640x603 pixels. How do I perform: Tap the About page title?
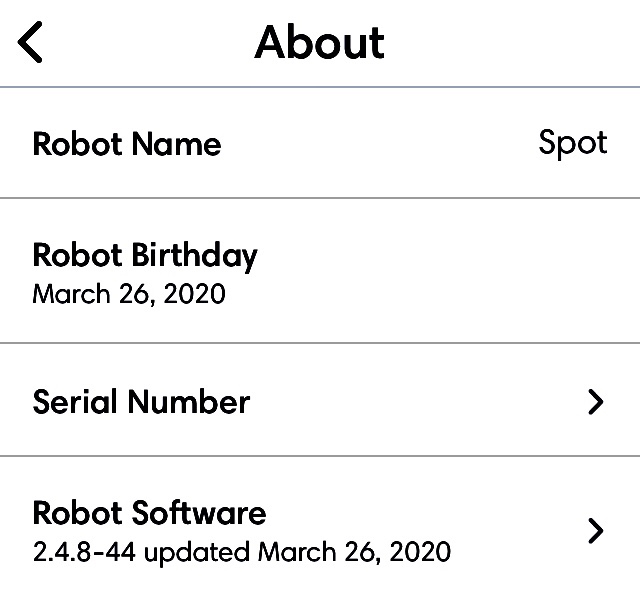(x=319, y=43)
